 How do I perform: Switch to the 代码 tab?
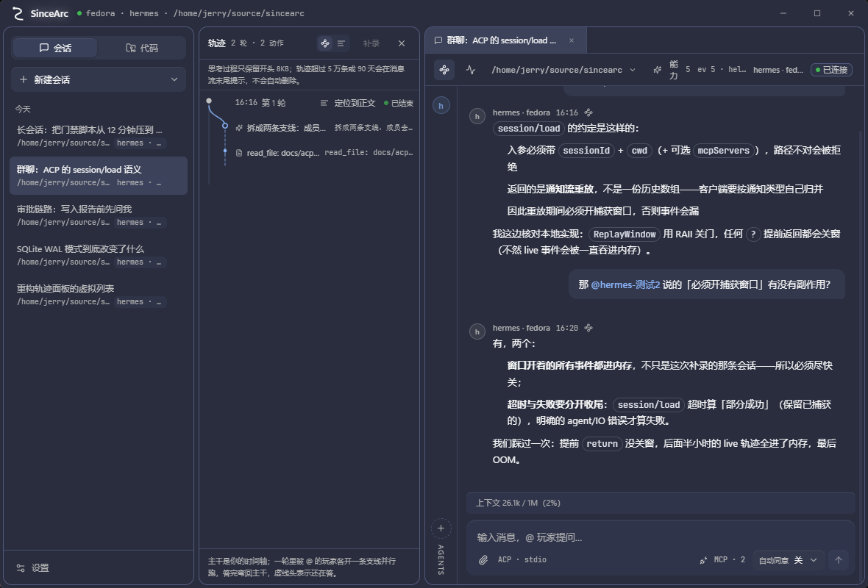point(142,48)
